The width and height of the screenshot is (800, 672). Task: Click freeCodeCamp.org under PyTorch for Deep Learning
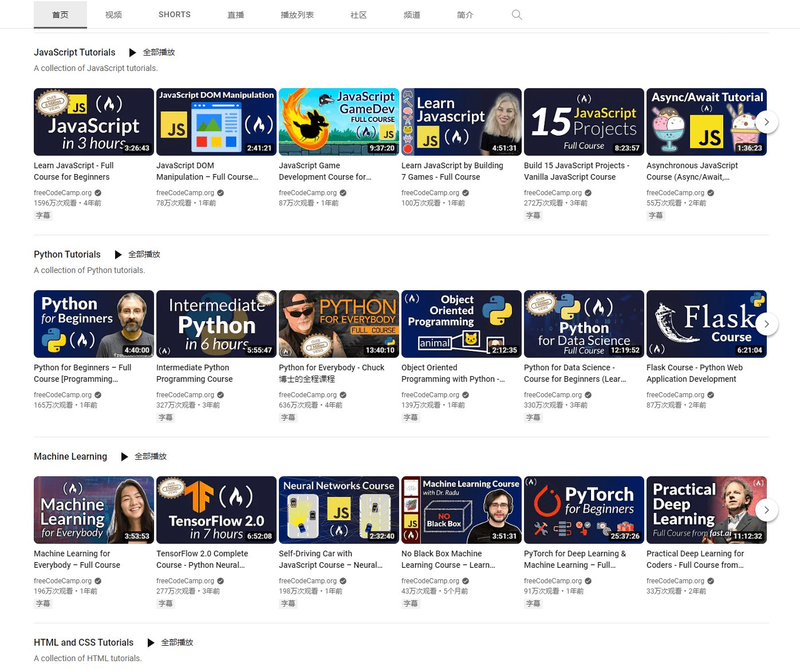[553, 581]
